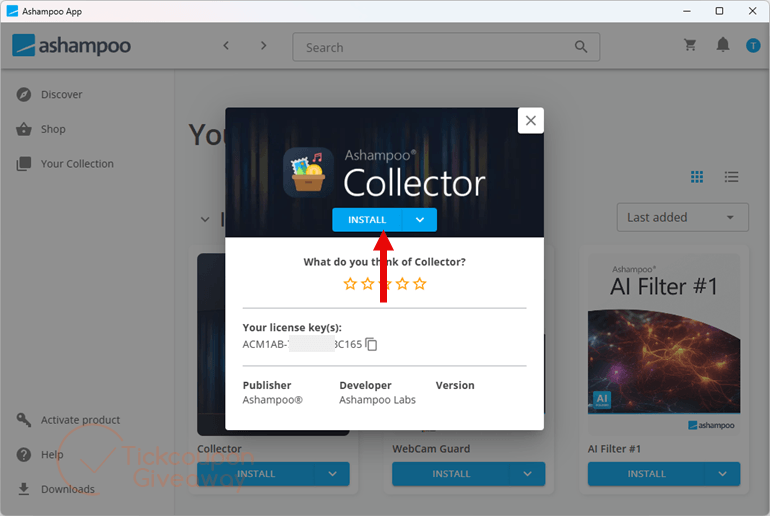Viewport: 770px width, 516px height.
Task: Click the Your Collection stack icon
Action: (x=24, y=164)
